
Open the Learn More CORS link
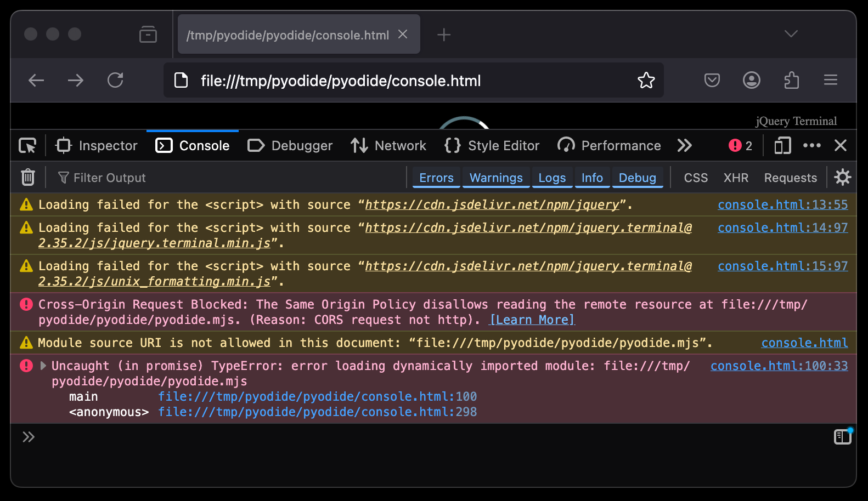click(x=532, y=320)
